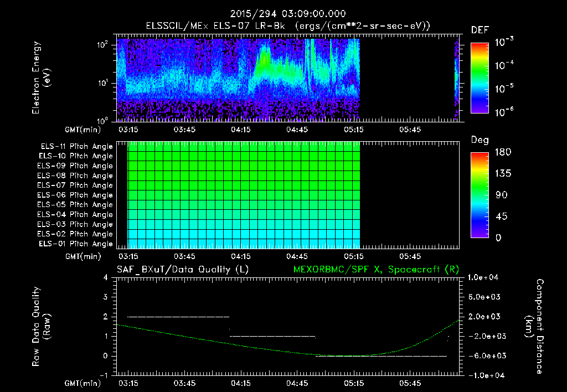Click the data quality line at level 1
The image size is (567, 392).
click(x=272, y=336)
